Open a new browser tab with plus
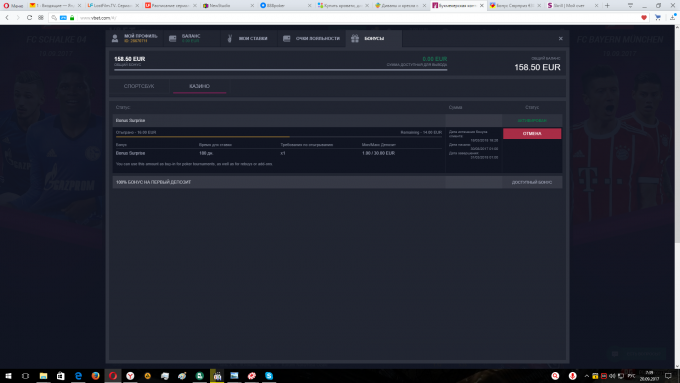Viewport: 680px width, 383px height. pos(607,6)
